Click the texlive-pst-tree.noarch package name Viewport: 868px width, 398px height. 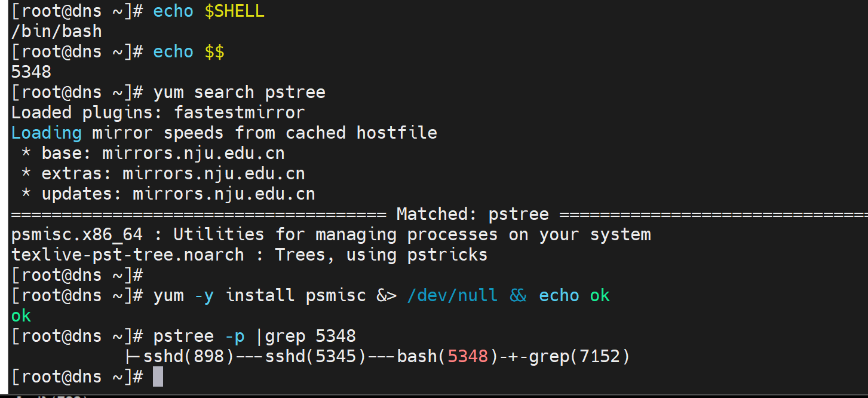point(128,255)
